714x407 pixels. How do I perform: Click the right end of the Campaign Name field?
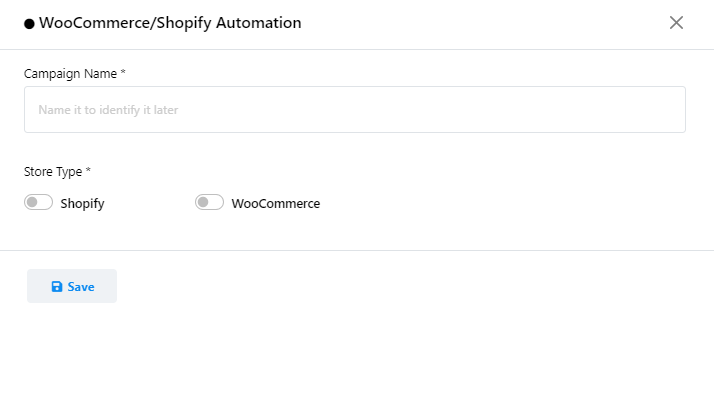[x=670, y=110]
